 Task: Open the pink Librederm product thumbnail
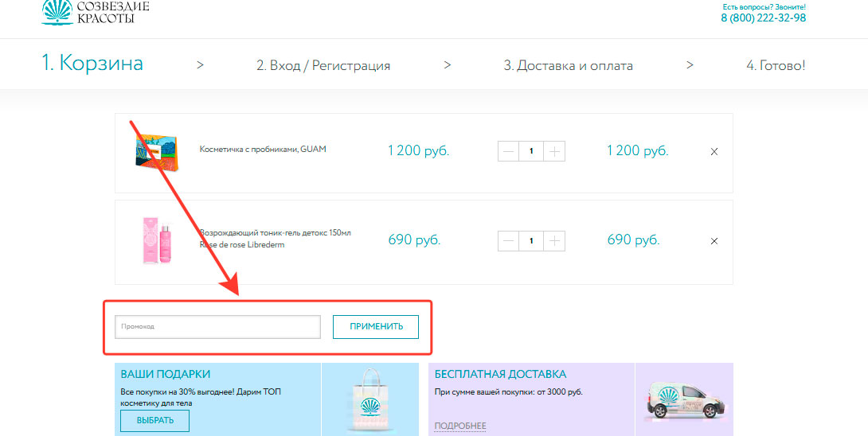pos(157,240)
